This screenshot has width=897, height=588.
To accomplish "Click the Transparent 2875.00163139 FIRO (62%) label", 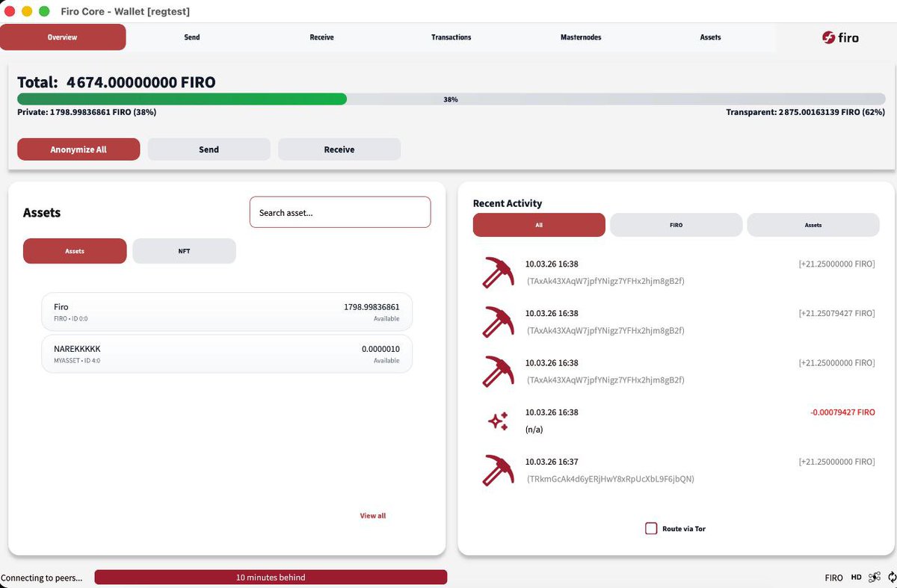I will pos(806,112).
